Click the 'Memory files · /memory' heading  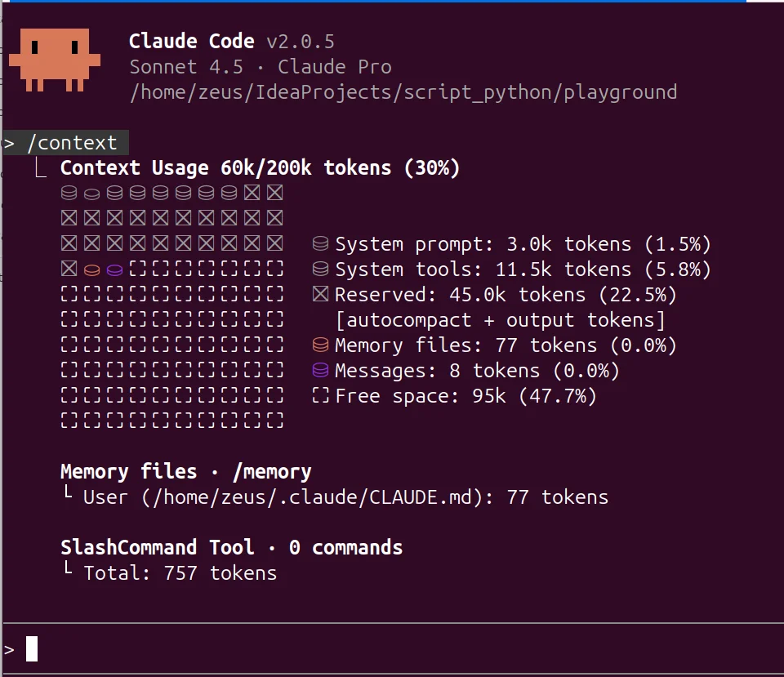pyautogui.click(x=185, y=471)
